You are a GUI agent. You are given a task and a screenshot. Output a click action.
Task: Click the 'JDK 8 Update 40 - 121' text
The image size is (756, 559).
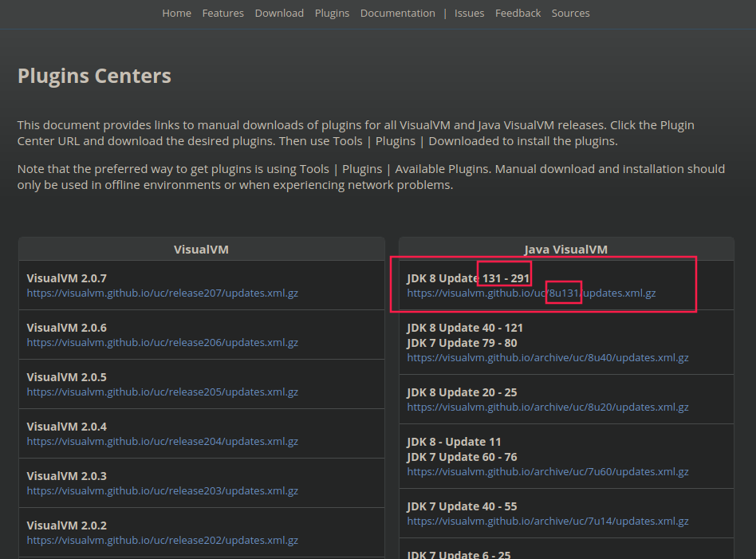click(465, 328)
